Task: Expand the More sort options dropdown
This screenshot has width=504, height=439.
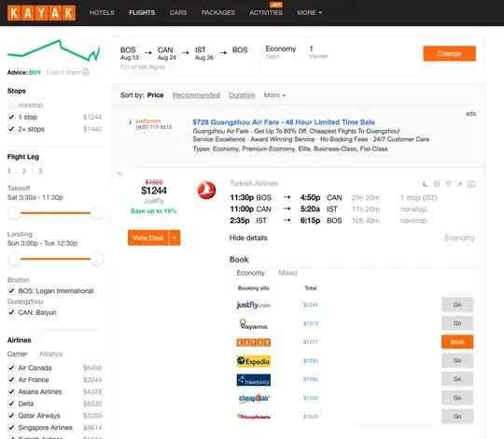Action: tap(274, 95)
